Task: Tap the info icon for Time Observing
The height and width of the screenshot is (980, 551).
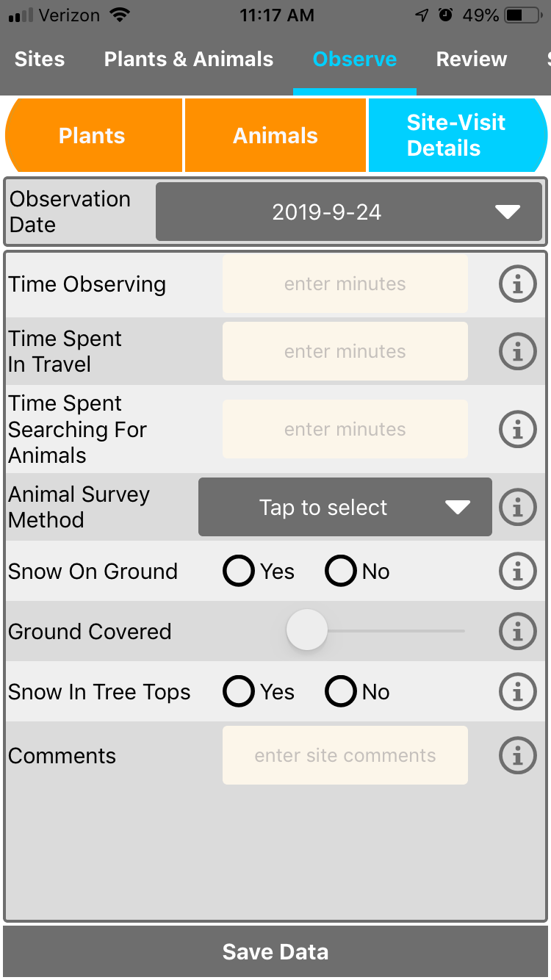Action: pos(517,284)
